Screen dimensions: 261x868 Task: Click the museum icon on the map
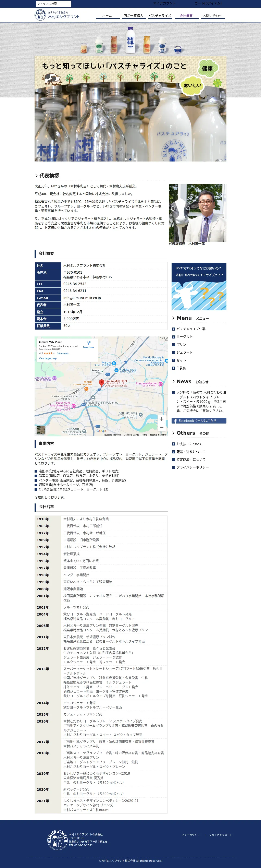tap(54, 378)
